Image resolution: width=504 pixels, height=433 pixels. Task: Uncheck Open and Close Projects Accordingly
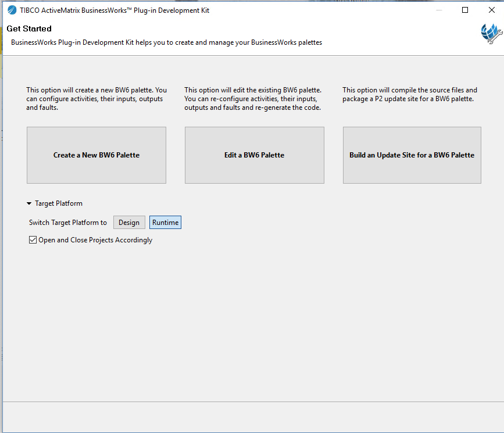33,240
